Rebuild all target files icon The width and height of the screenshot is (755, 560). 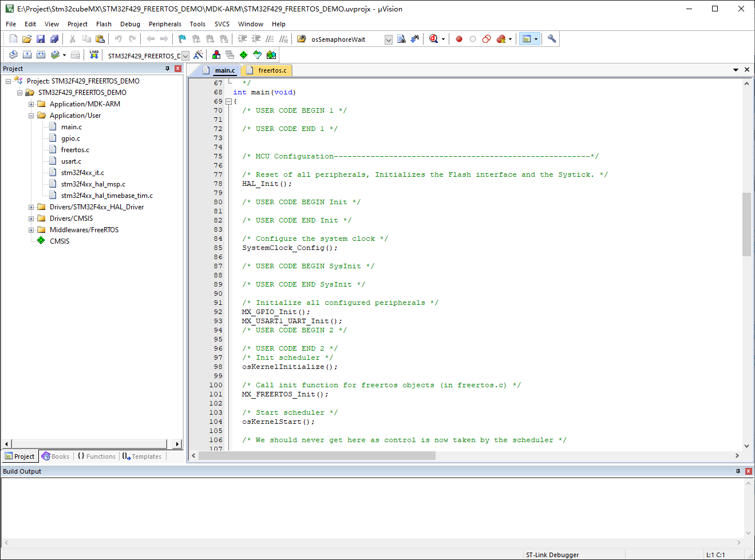click(41, 55)
